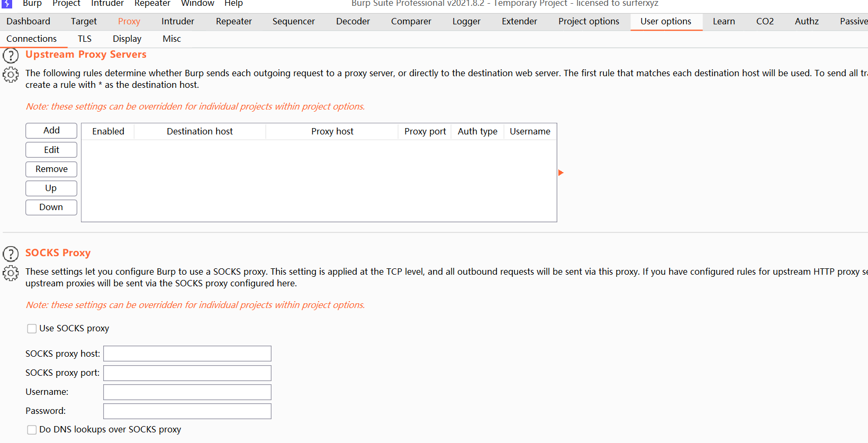Switch to the Project options tab
868x443 pixels.
tap(589, 21)
